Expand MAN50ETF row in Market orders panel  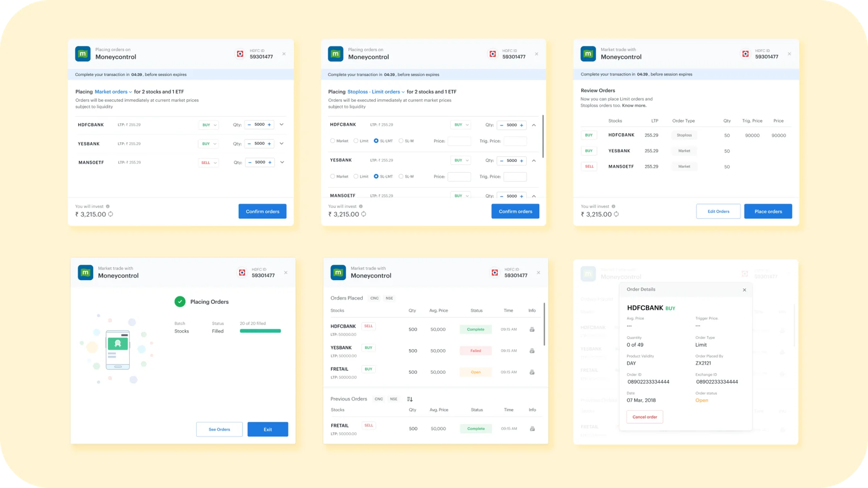click(x=282, y=163)
